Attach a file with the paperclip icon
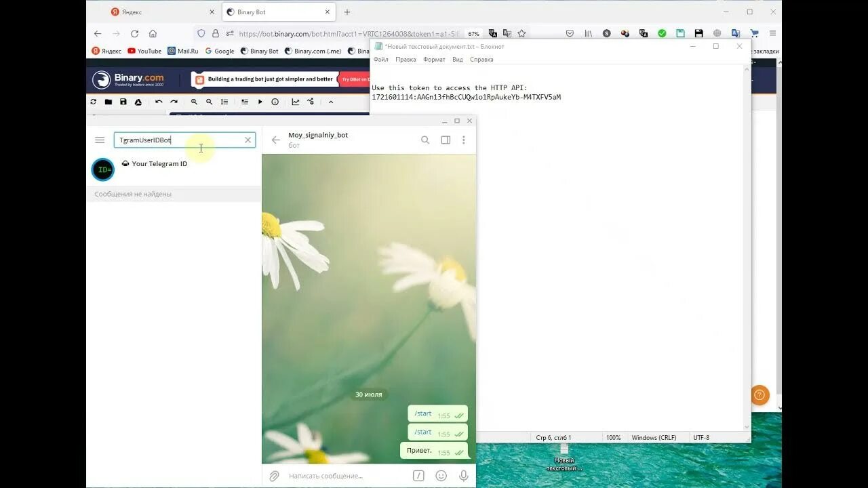Viewport: 868px width, 488px height. [274, 476]
